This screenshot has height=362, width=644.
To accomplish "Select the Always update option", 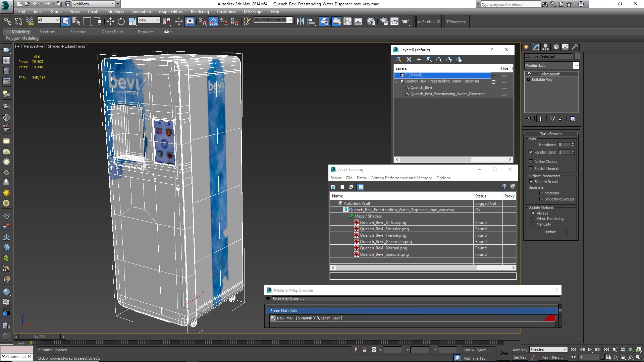I will click(x=533, y=213).
